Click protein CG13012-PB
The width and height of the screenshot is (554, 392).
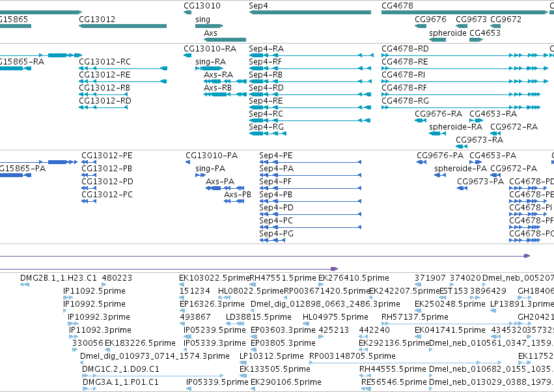pyautogui.click(x=89, y=175)
